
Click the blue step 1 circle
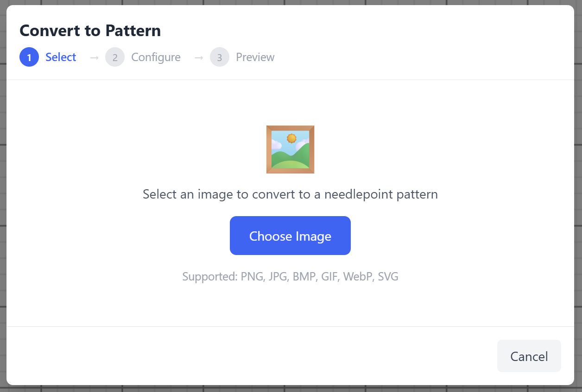tap(29, 57)
